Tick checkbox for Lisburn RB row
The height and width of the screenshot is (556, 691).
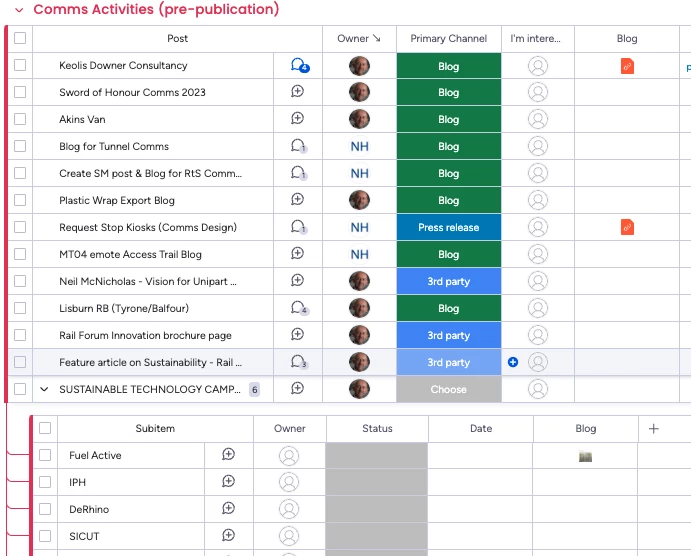(x=20, y=308)
